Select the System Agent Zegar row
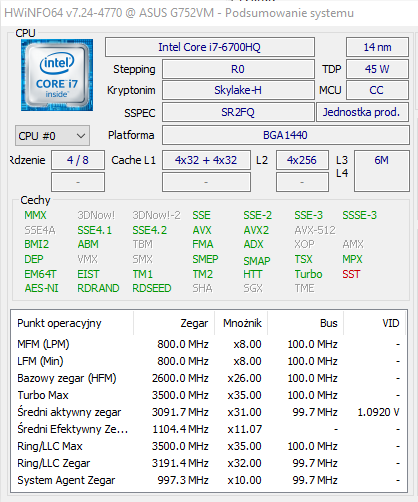Viewport: 418px width, 502px height. coord(209,480)
